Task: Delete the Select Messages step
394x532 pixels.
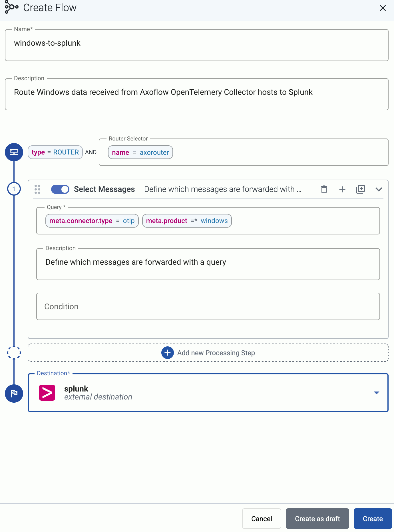Action: (324, 189)
